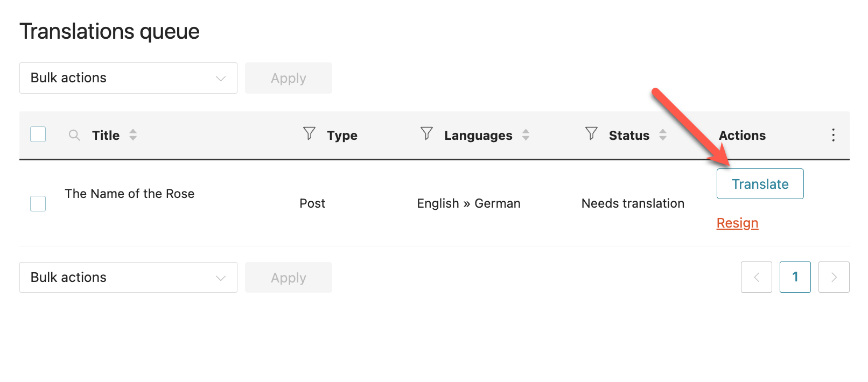Viewport: 868px width, 382px height.
Task: Open the Type column filter funnel
Action: [x=309, y=133]
